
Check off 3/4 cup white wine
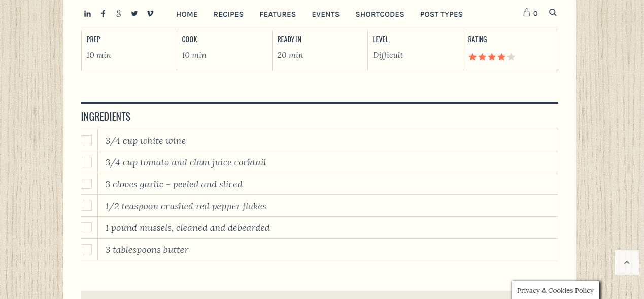87,140
